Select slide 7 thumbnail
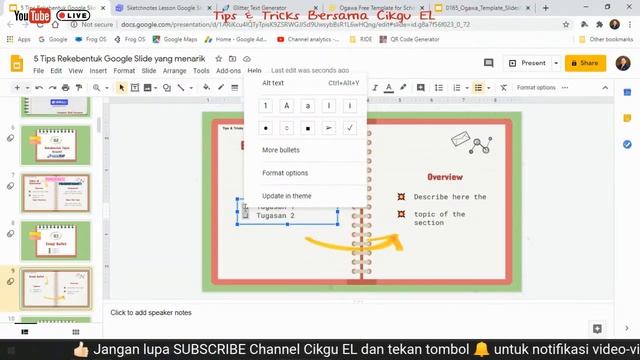This screenshot has height=360, width=640. click(x=56, y=193)
